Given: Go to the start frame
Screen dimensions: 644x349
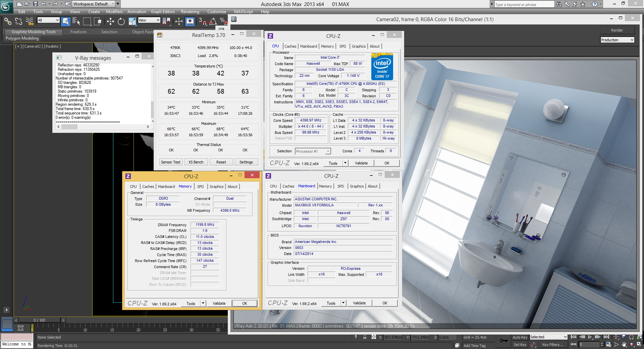Looking at the screenshot, I should pos(574,337).
